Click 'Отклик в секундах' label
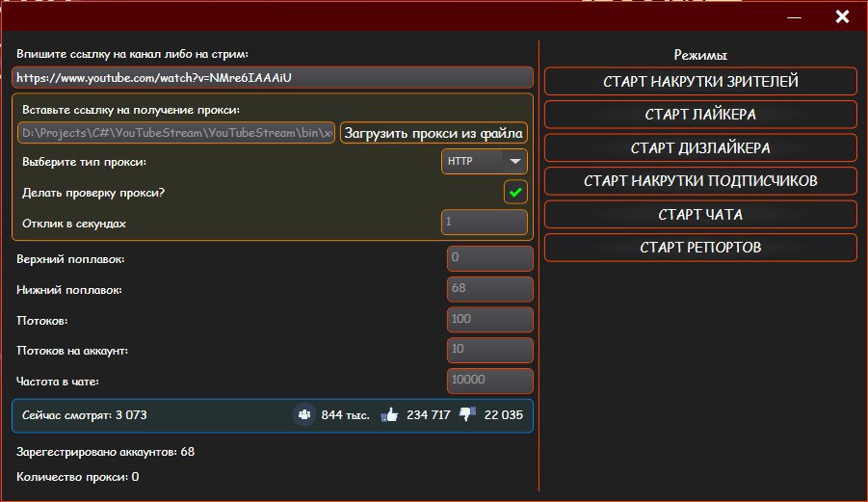The height and width of the screenshot is (502, 868). pyautogui.click(x=73, y=224)
